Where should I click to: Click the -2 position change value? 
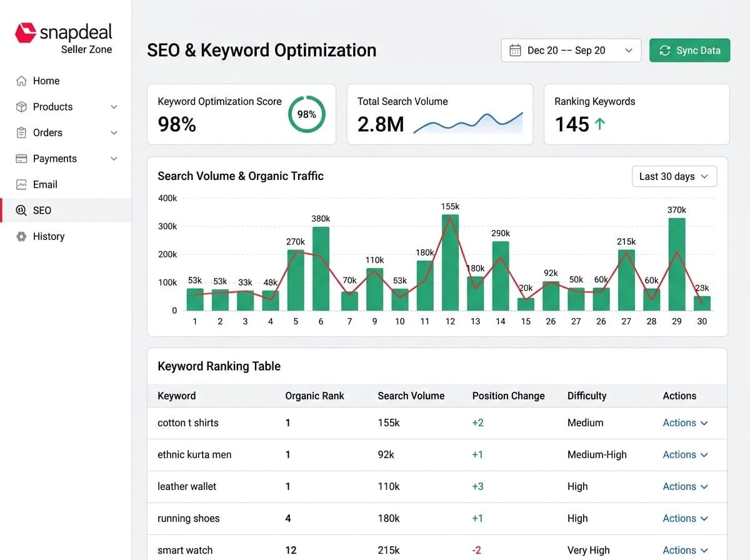click(x=477, y=551)
